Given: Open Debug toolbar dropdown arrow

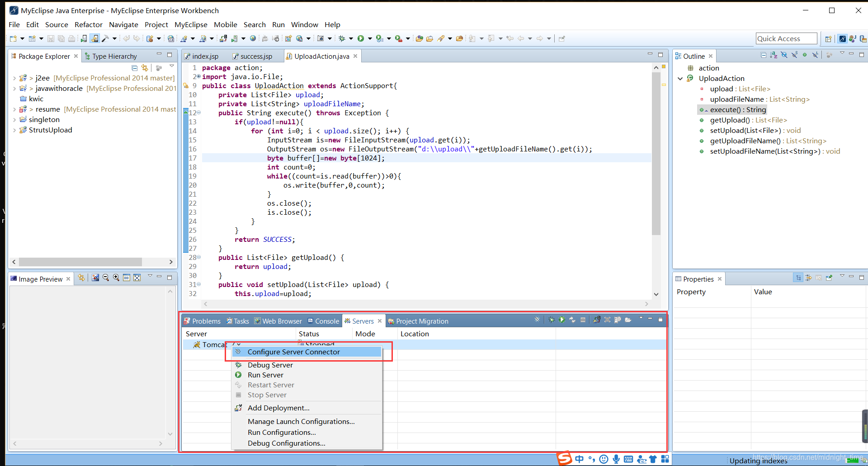Looking at the screenshot, I should click(351, 39).
